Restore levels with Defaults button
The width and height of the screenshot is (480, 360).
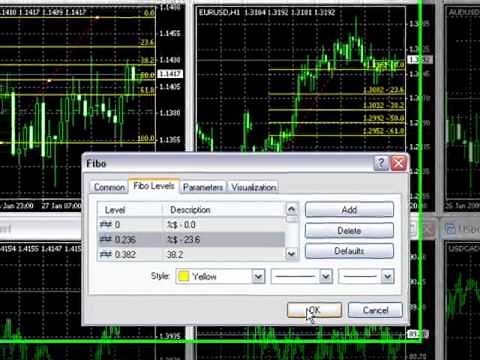[x=349, y=251]
